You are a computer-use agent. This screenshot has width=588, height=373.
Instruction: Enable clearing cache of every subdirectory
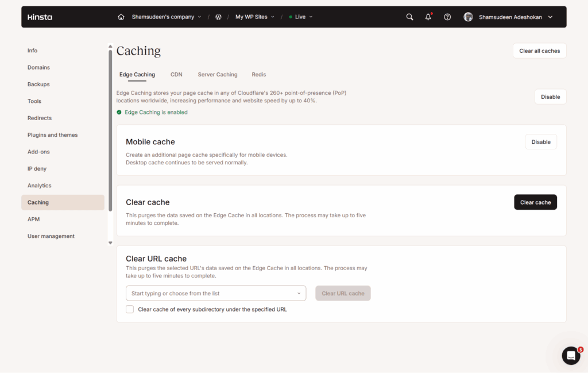click(x=130, y=309)
